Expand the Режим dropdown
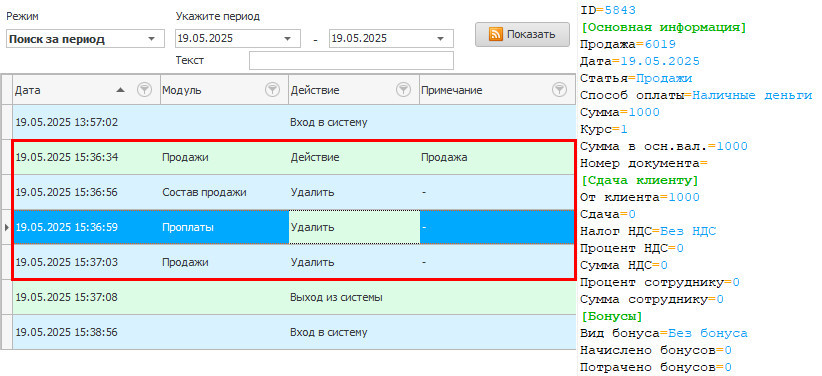Viewport: 822px width, 376px height. coord(152,39)
